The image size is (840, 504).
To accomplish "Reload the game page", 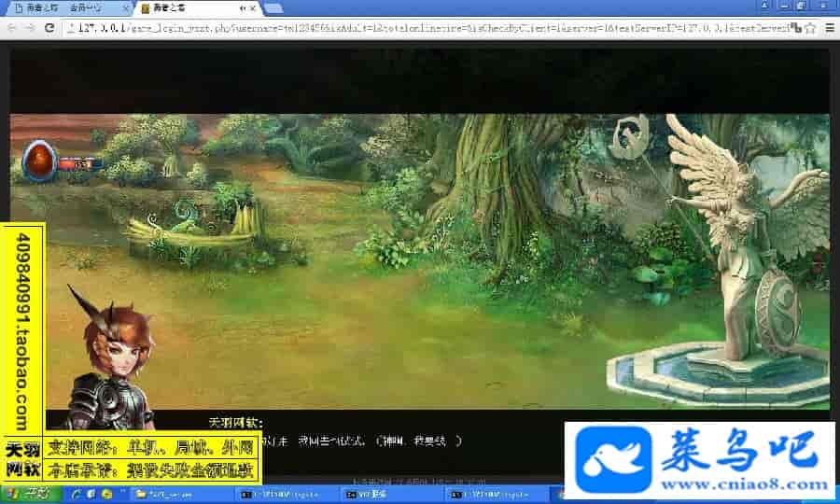I will pos(49,27).
